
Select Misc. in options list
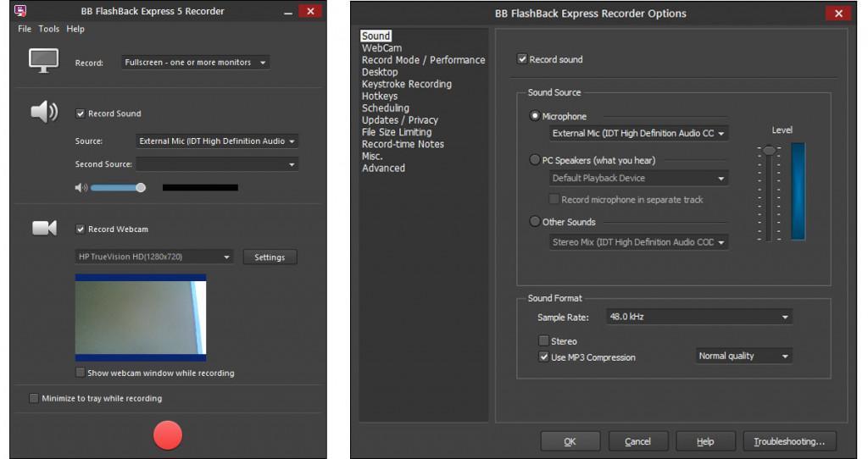click(x=372, y=156)
